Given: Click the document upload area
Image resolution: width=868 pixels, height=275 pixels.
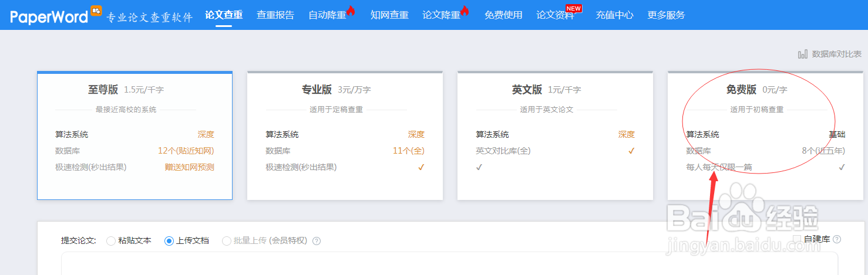Looking at the screenshot, I should pyautogui.click(x=449, y=263).
